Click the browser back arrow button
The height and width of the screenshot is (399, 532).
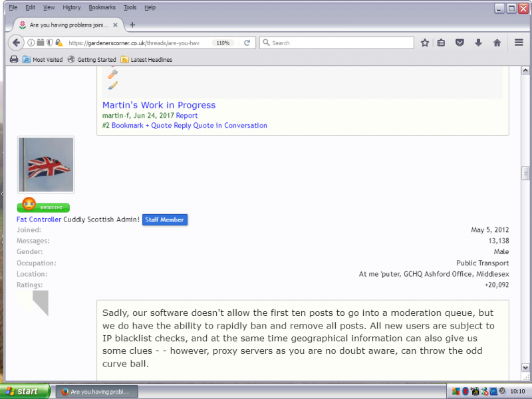point(16,43)
